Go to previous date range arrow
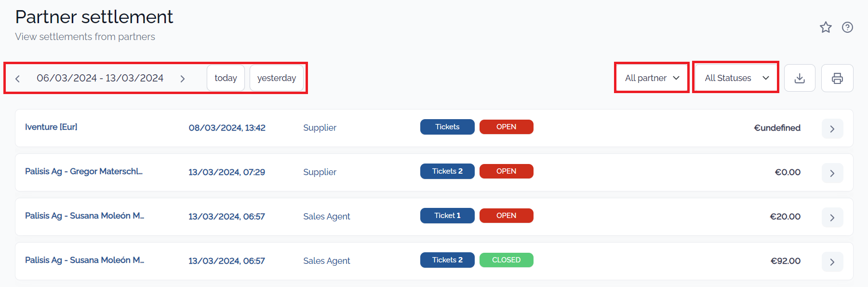The height and width of the screenshot is (287, 868). 17,79
